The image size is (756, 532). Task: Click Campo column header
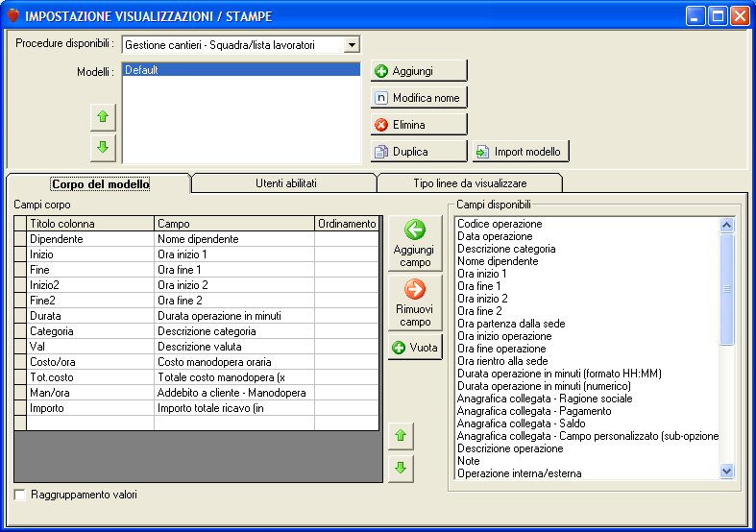234,224
